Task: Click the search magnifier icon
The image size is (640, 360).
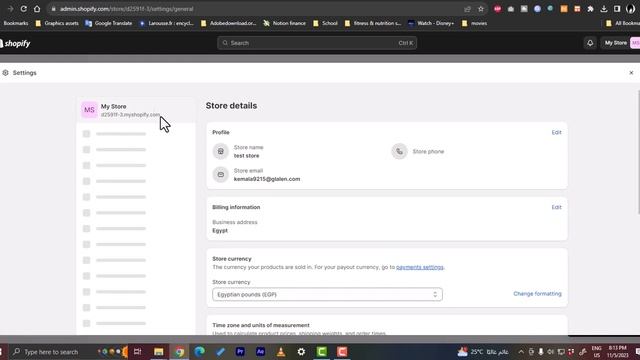Action: coord(225,43)
